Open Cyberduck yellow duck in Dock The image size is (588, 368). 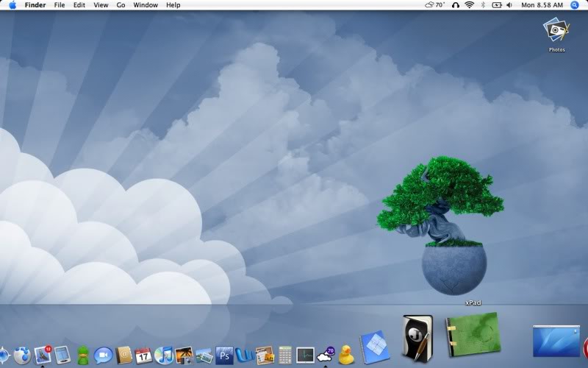345,355
